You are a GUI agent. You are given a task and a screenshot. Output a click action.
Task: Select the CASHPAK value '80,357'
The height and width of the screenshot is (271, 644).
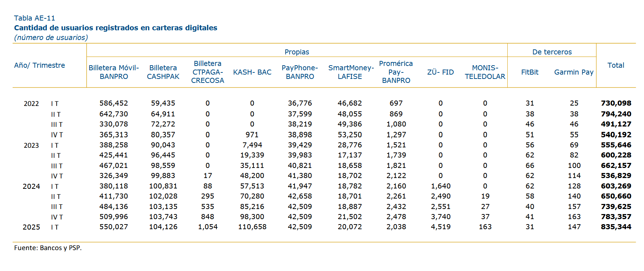163,135
